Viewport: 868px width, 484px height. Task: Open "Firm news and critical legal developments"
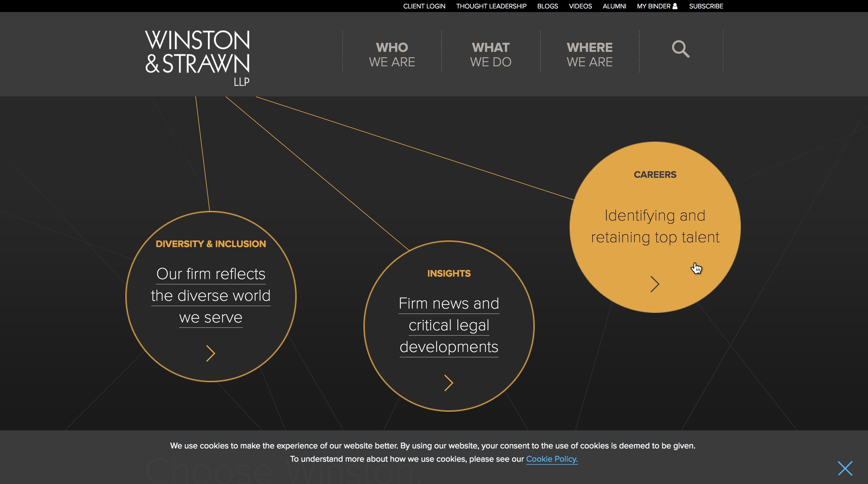tap(449, 325)
